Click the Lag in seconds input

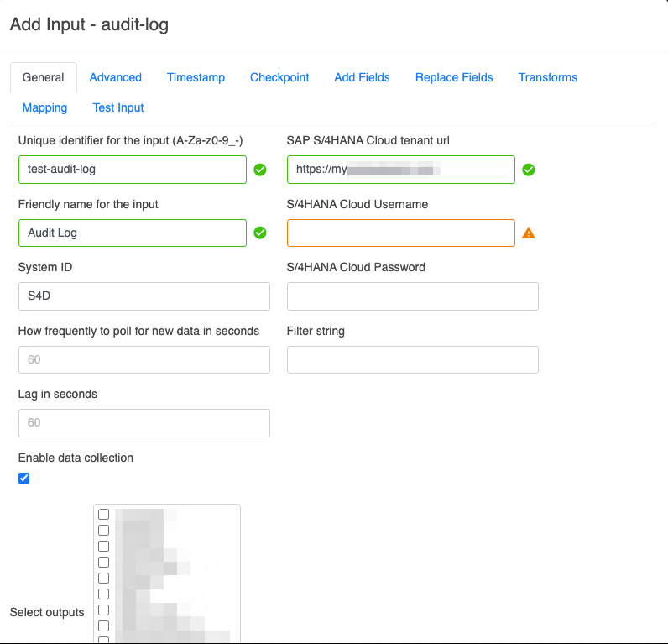click(x=144, y=423)
